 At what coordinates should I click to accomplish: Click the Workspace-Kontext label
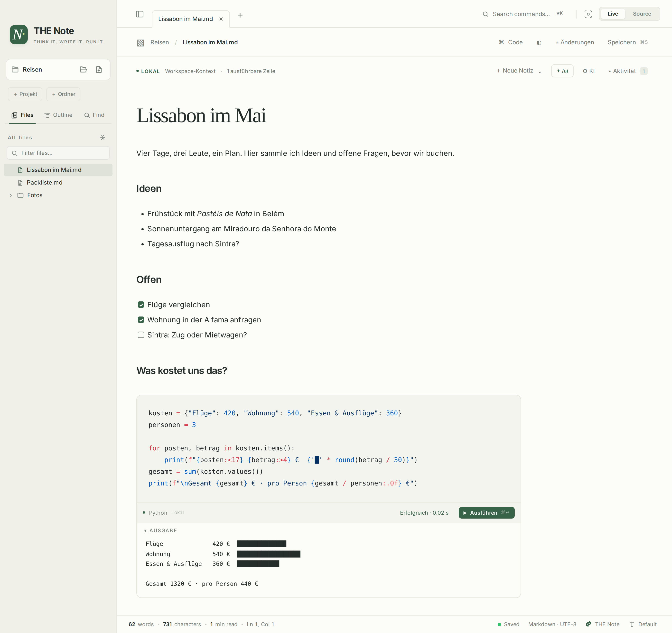[x=190, y=71]
